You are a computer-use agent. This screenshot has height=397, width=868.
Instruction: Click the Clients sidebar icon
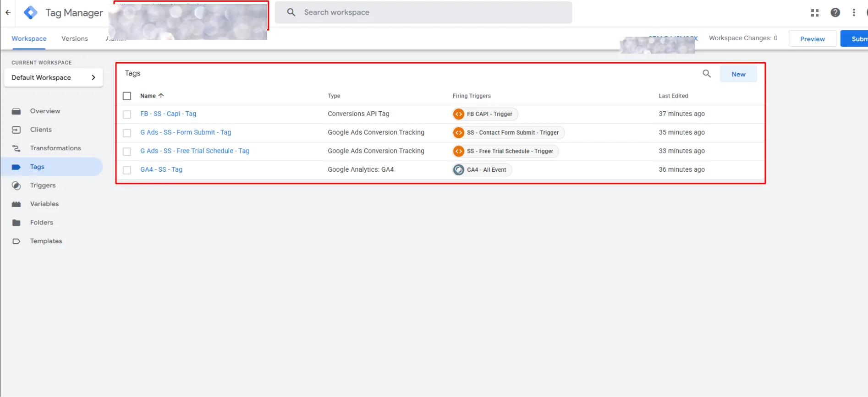(x=16, y=130)
